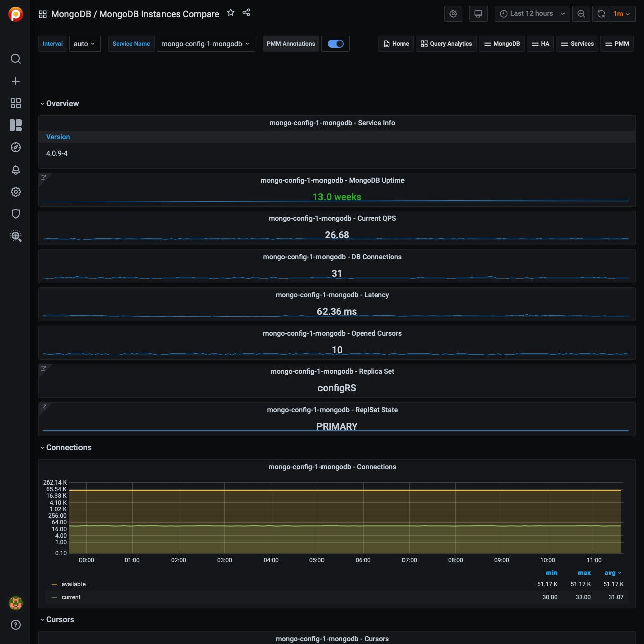Open the Help question mark icon

[16, 625]
